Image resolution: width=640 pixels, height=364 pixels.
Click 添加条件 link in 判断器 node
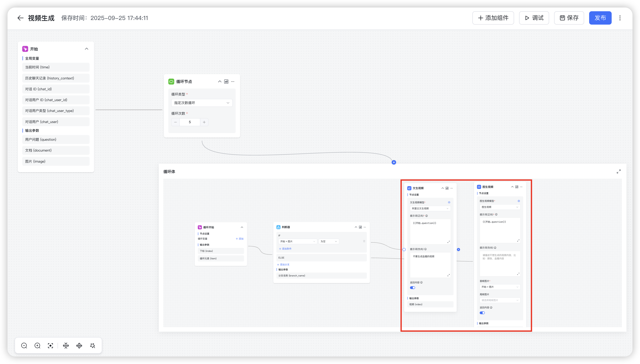pyautogui.click(x=285, y=249)
